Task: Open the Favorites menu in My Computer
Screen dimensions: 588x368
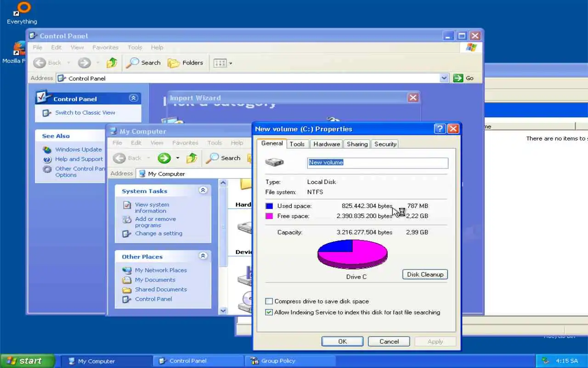Action: point(185,143)
